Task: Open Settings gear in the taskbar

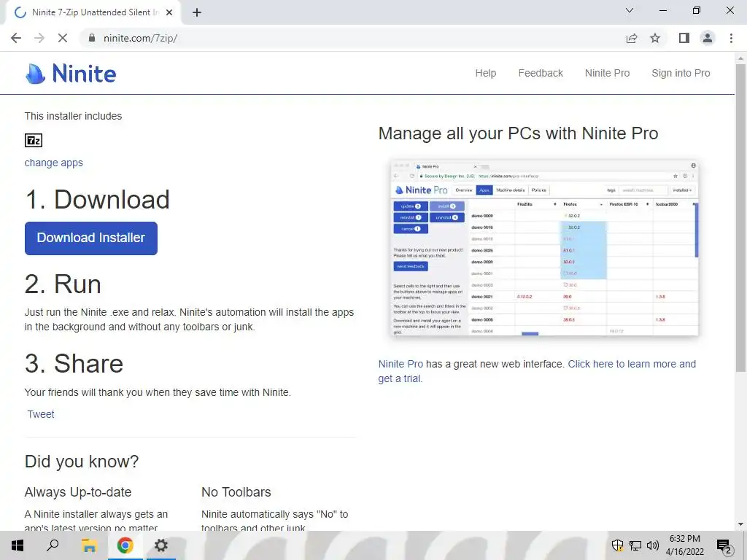Action: 161,545
